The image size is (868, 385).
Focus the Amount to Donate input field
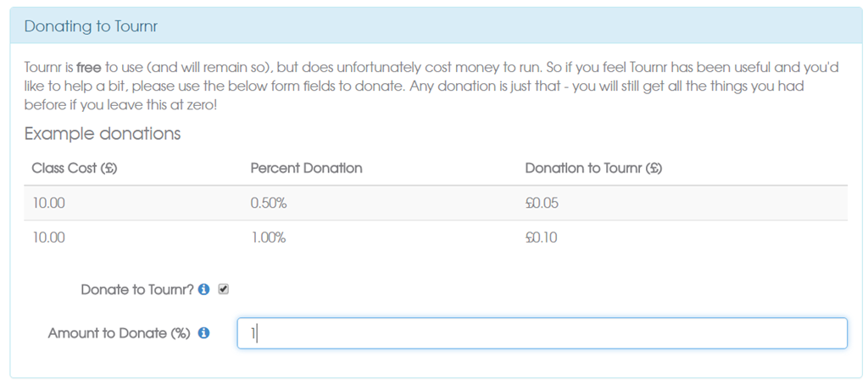(542, 333)
